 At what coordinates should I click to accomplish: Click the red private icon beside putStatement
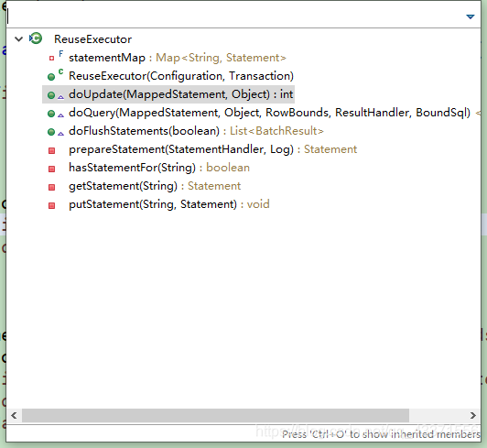(x=51, y=205)
